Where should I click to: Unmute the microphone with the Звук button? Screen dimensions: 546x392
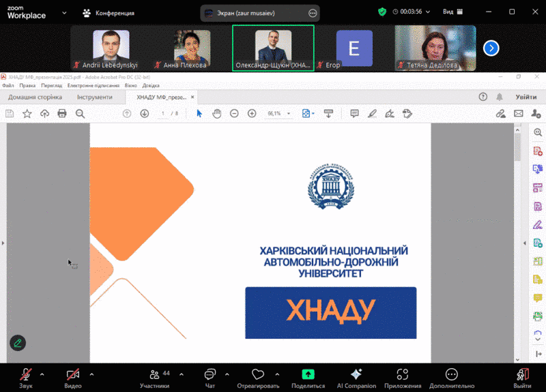(x=26, y=378)
